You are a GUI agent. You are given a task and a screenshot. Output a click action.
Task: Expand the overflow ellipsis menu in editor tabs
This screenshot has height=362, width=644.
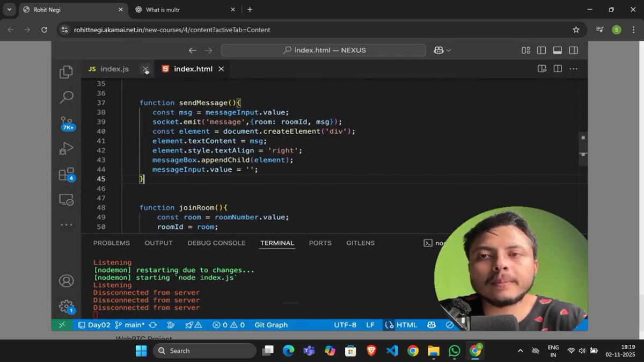[x=573, y=69]
